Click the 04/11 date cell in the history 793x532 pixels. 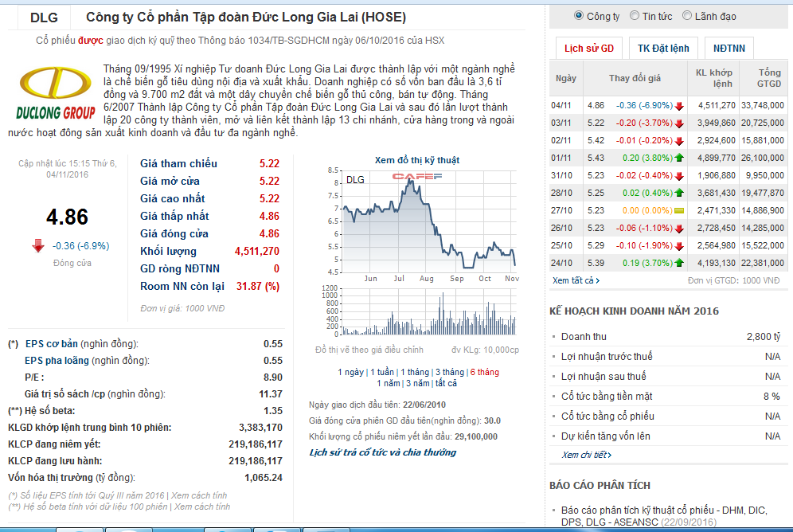(x=561, y=105)
